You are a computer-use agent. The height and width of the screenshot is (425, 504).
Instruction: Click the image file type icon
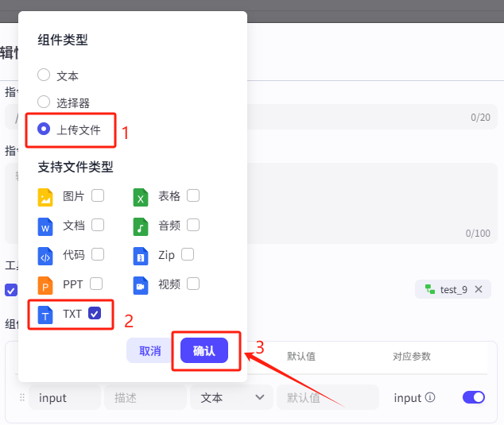(x=46, y=196)
